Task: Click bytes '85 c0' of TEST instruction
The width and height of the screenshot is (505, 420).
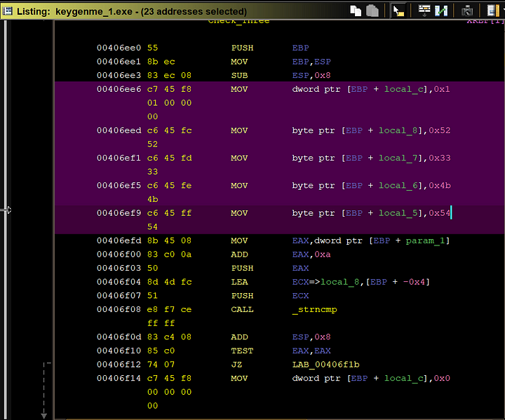Action: coord(161,351)
